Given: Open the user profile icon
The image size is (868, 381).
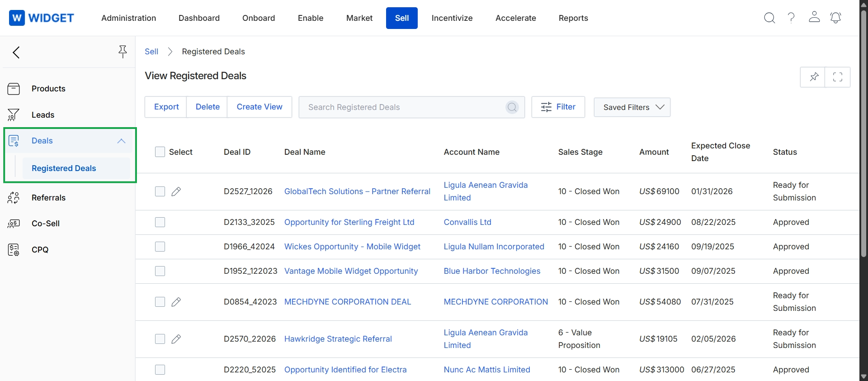Looking at the screenshot, I should [814, 17].
